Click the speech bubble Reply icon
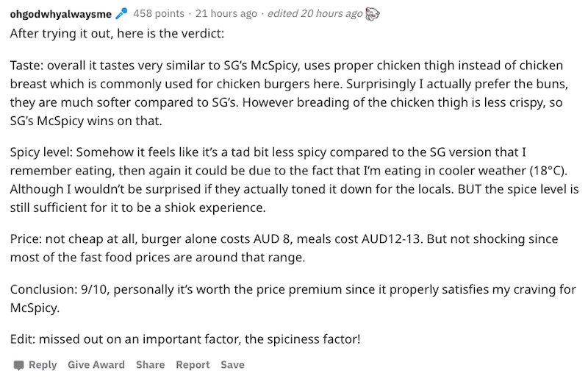 point(19,365)
